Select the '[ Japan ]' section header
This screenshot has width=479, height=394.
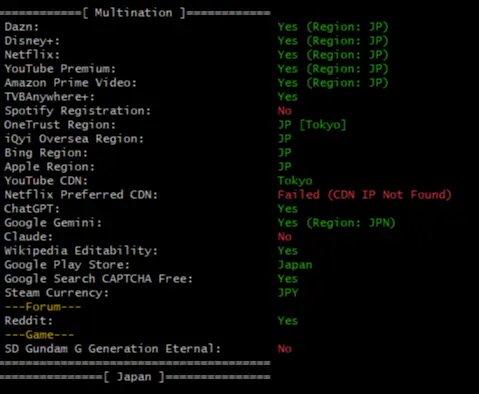coord(134,377)
